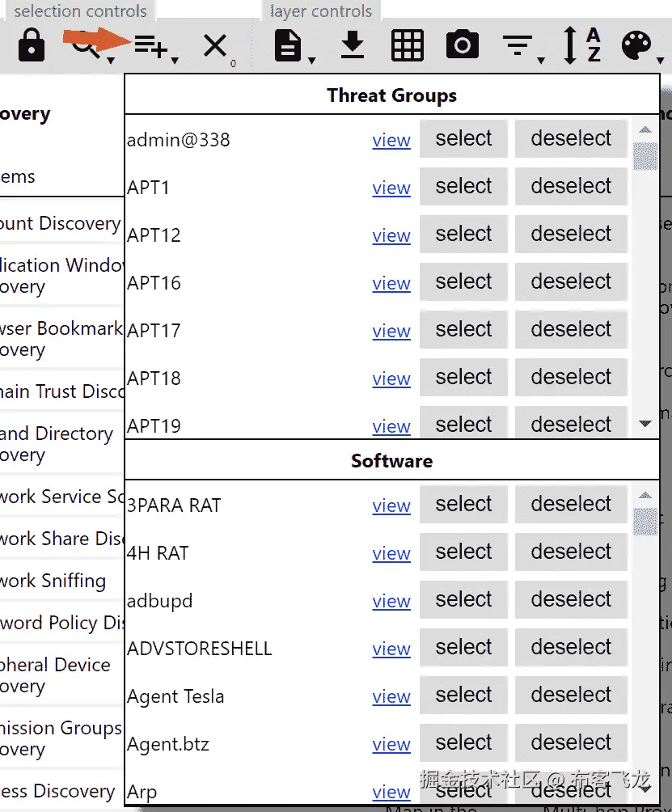Image resolution: width=672 pixels, height=812 pixels.
Task: Click the Threat Groups scrollbar down arrow
Action: 645,422
